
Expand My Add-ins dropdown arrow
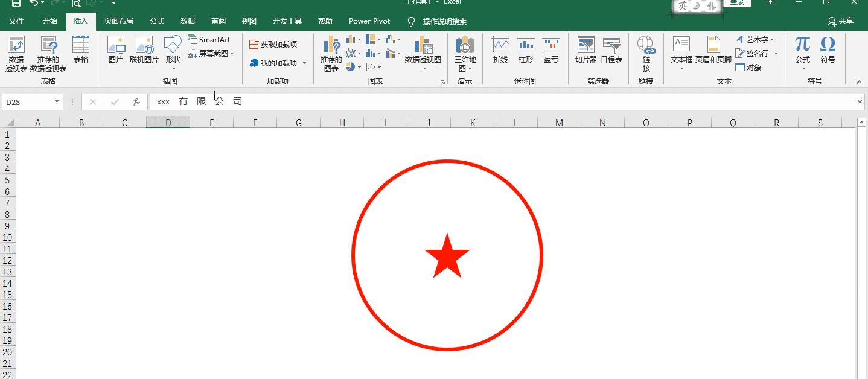pyautogui.click(x=305, y=63)
